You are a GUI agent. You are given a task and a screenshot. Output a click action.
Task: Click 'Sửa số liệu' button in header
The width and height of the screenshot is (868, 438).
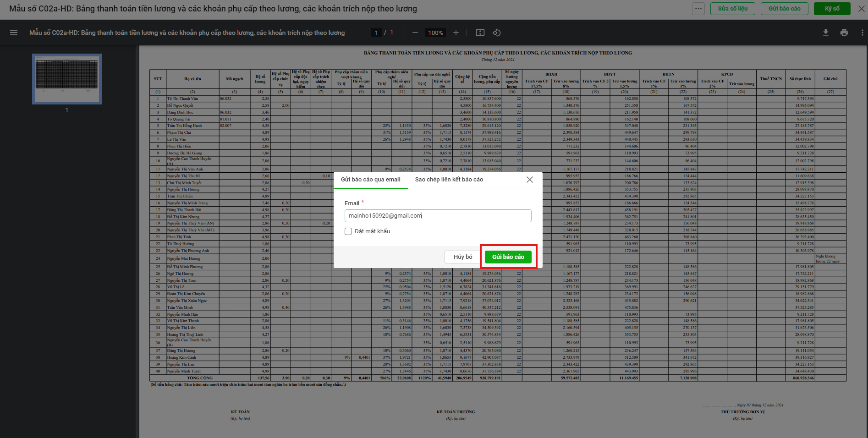[x=732, y=9]
